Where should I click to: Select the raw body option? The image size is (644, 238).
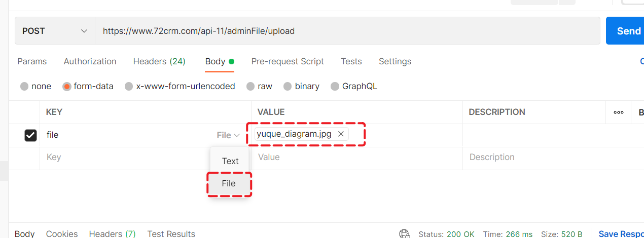250,87
